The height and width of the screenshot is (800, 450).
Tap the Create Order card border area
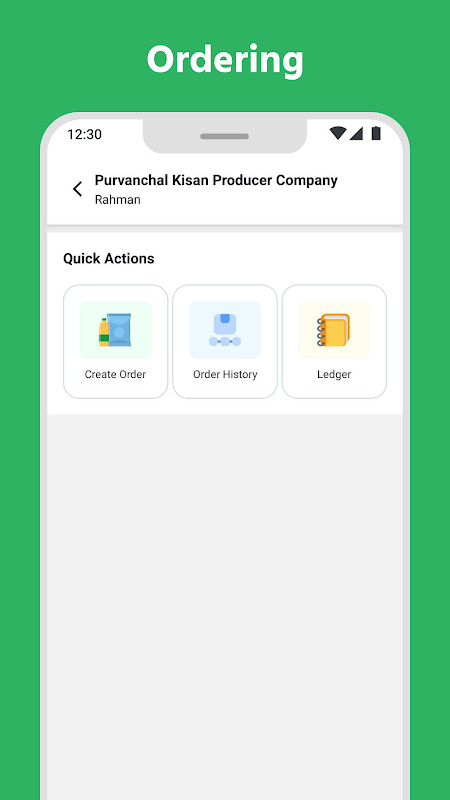[x=115, y=341]
